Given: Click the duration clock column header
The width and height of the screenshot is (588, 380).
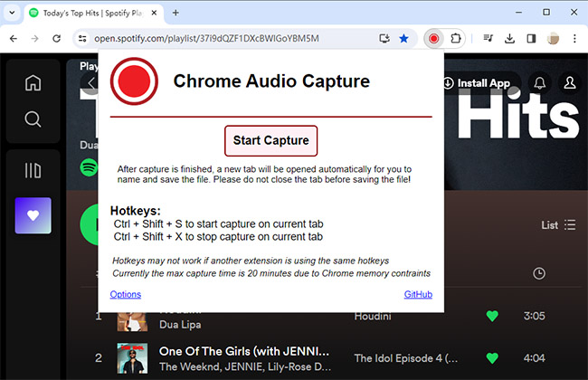Looking at the screenshot, I should pos(539,273).
